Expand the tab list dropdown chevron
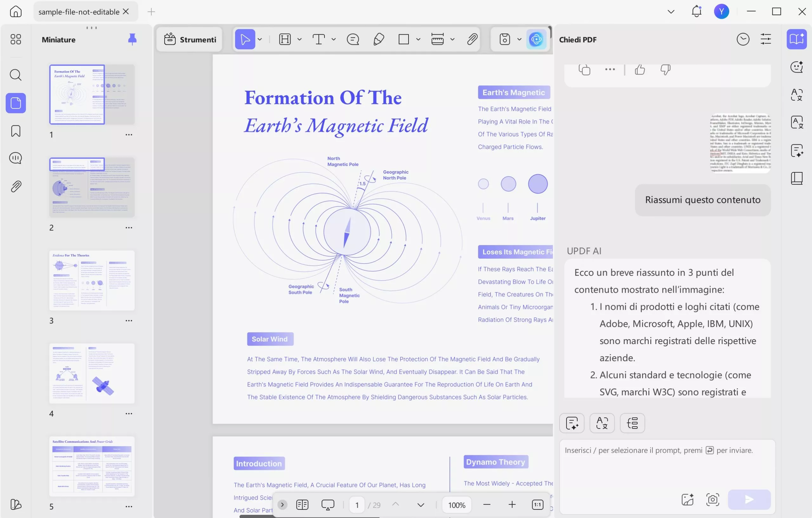This screenshot has width=812, height=518. click(671, 12)
